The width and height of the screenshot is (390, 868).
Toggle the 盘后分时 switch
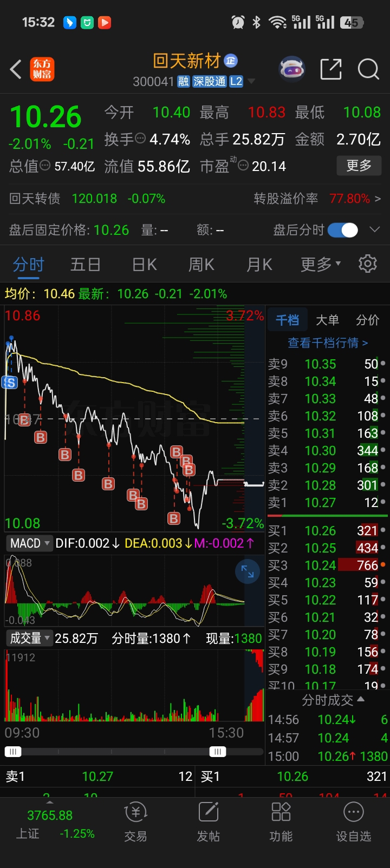[x=343, y=230]
